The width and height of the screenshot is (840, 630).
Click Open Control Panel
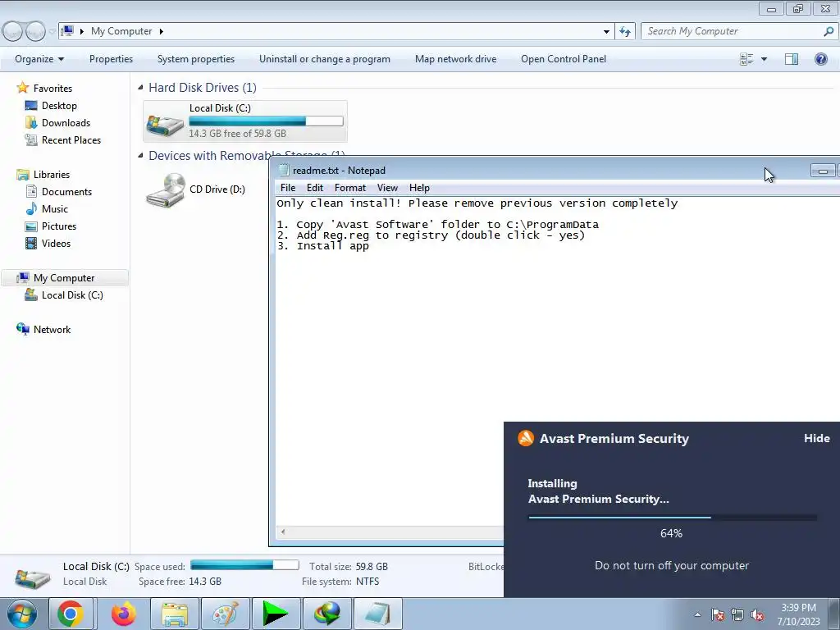click(564, 59)
